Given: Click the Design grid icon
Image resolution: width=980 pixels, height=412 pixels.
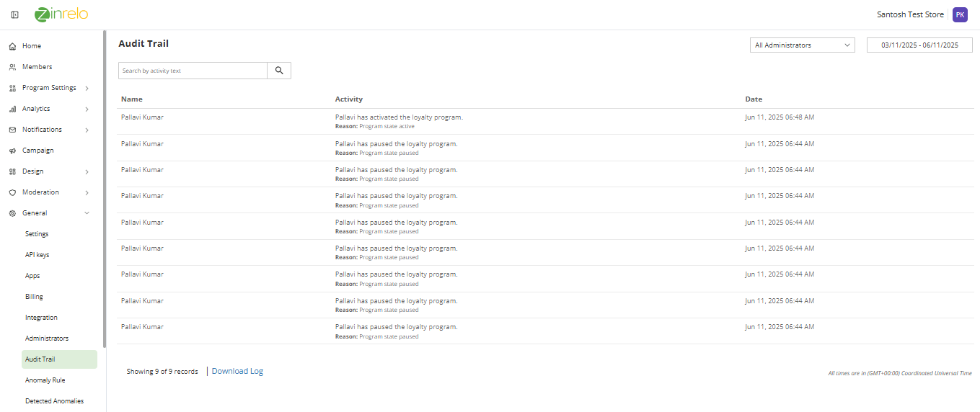Looking at the screenshot, I should click(12, 171).
